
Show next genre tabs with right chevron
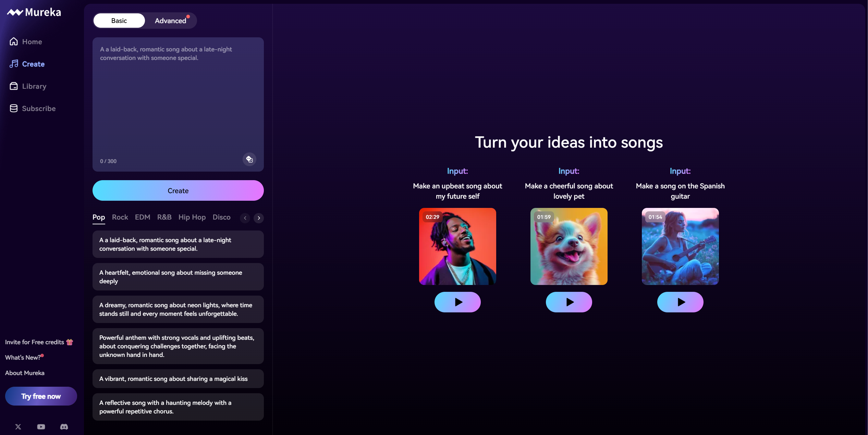tap(259, 218)
